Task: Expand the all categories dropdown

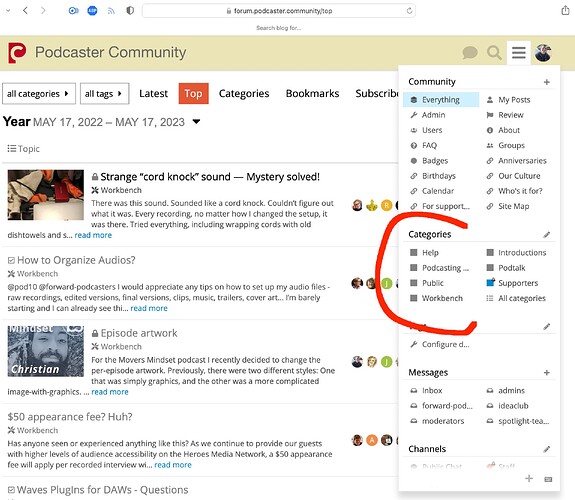Action: [x=39, y=94]
